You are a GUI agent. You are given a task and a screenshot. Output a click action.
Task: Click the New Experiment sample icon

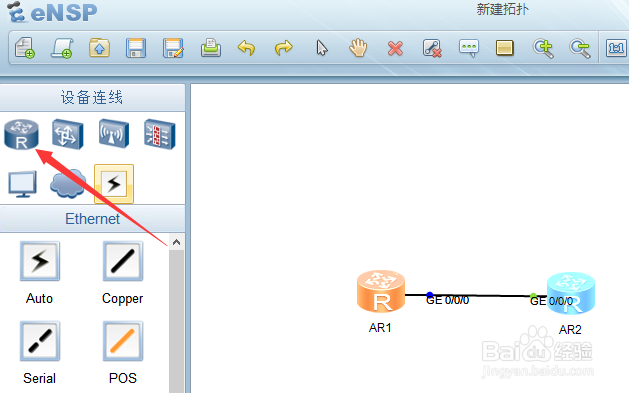coord(62,48)
